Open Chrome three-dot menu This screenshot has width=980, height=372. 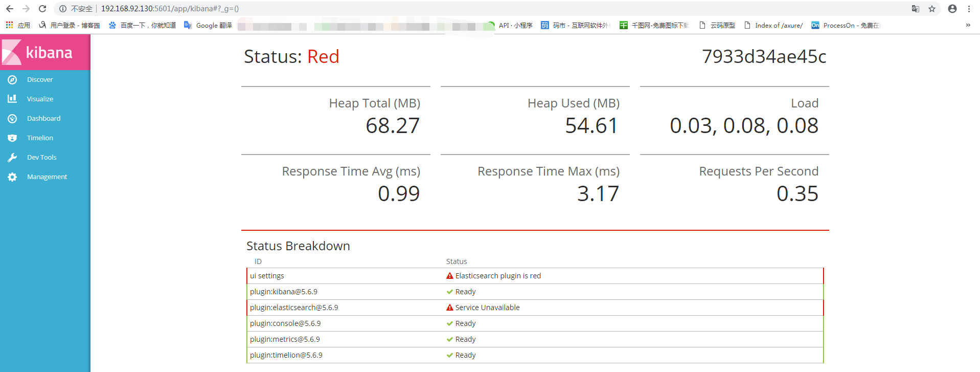click(x=969, y=9)
